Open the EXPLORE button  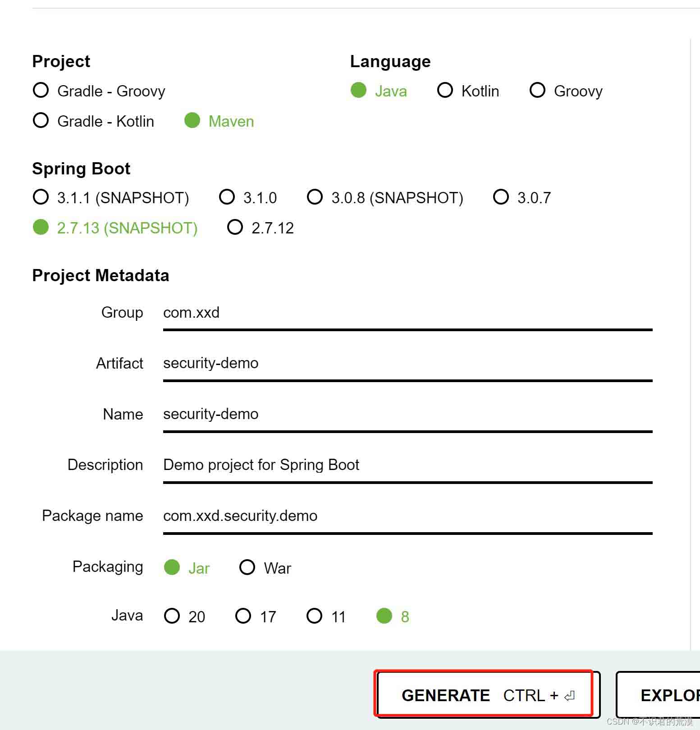point(658,695)
